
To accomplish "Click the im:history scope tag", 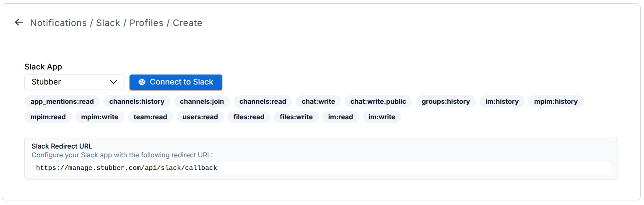I will click(502, 102).
